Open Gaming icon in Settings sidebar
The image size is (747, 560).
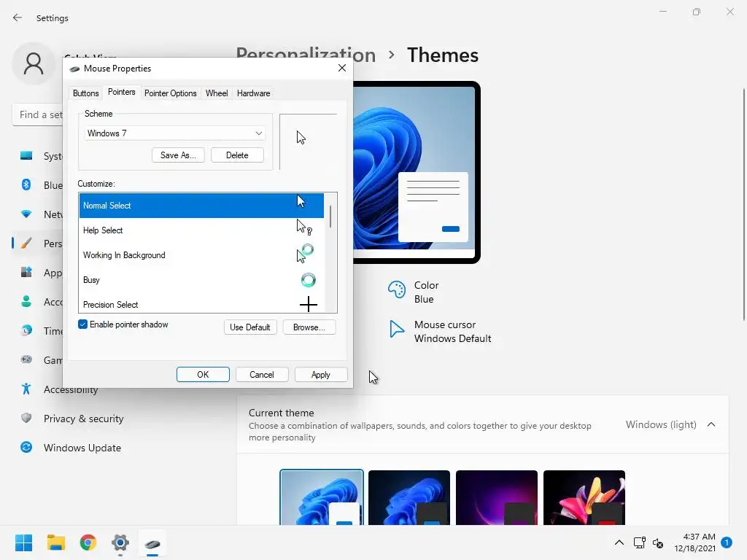tap(26, 359)
